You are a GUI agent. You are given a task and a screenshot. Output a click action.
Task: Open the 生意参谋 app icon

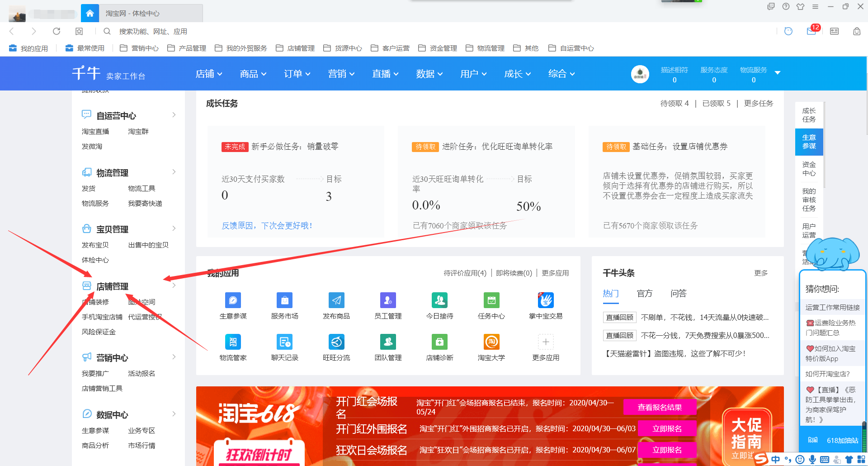click(233, 300)
